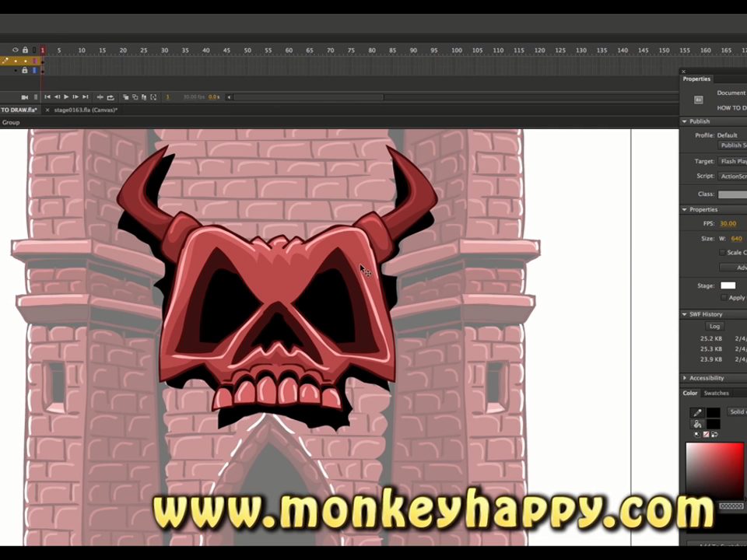The width and height of the screenshot is (747, 560).
Task: Click the 25.3 KB history entry
Action: [710, 349]
